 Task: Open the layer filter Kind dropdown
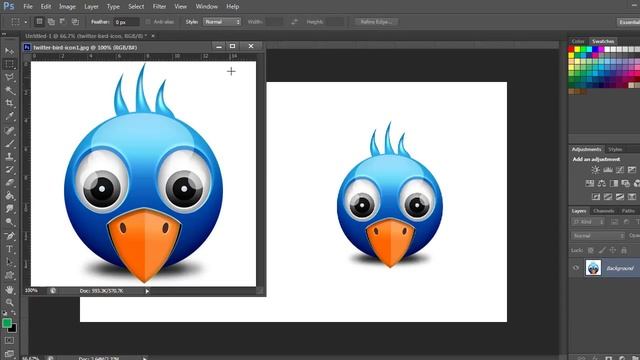click(588, 222)
